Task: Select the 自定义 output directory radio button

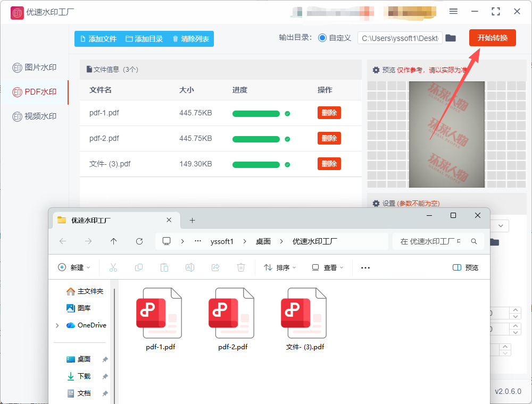Action: pos(322,38)
